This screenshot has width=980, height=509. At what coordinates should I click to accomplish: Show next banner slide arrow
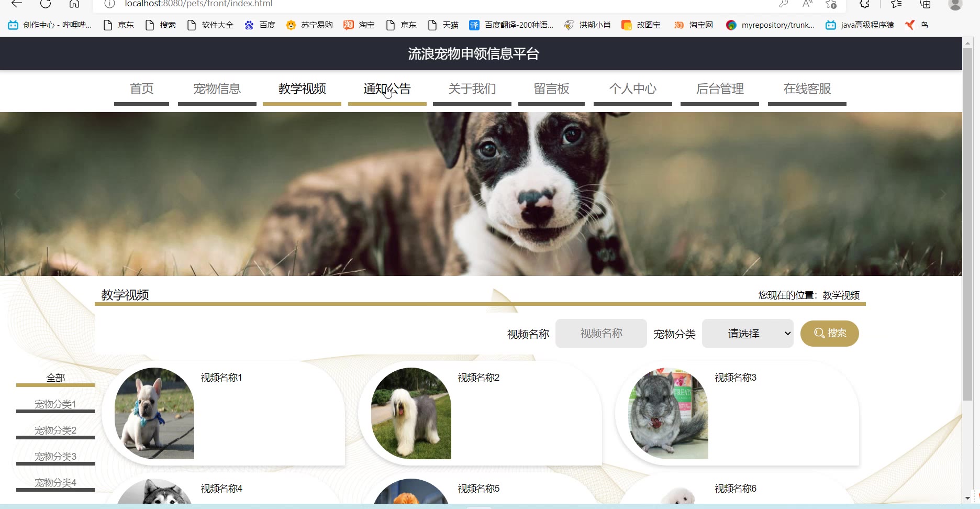[944, 194]
